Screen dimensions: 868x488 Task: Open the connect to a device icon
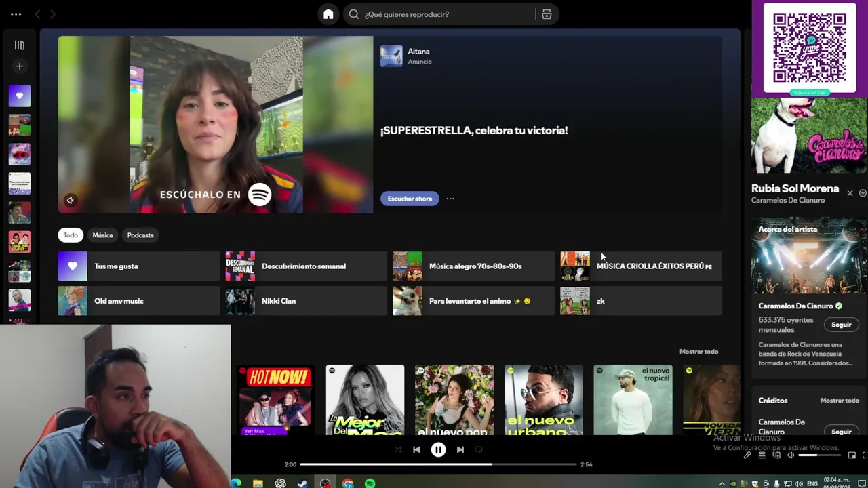(776, 455)
